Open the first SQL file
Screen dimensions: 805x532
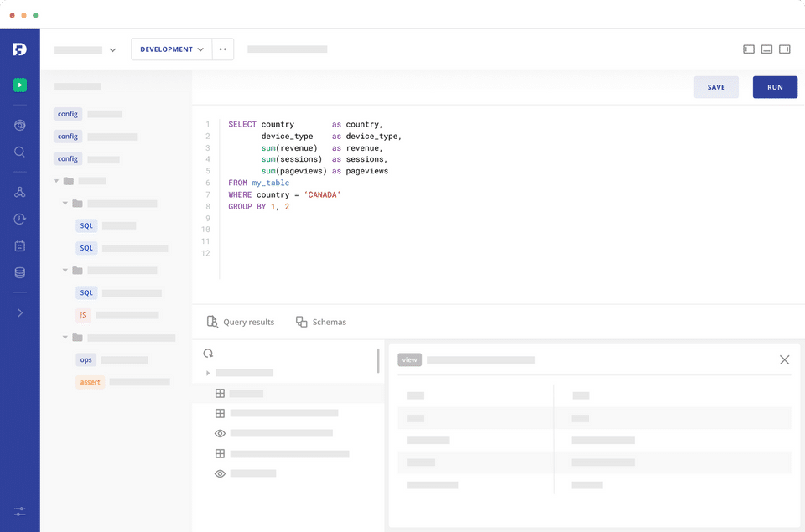(106, 225)
